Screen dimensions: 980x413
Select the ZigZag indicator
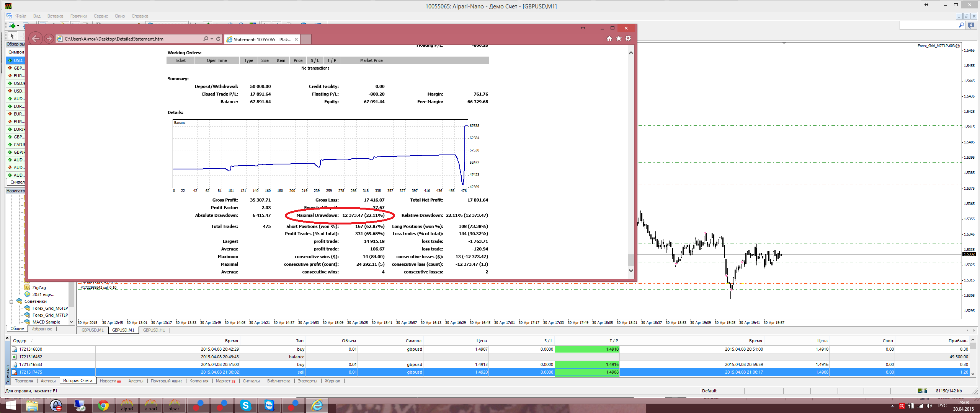pos(39,288)
